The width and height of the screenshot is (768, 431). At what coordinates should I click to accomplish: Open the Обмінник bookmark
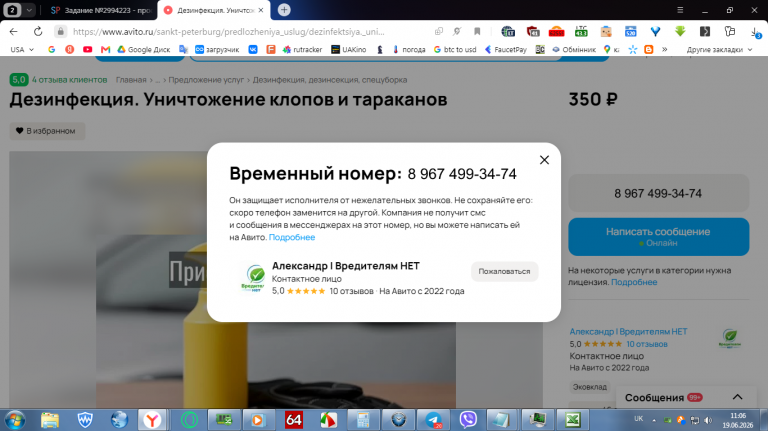(x=574, y=49)
